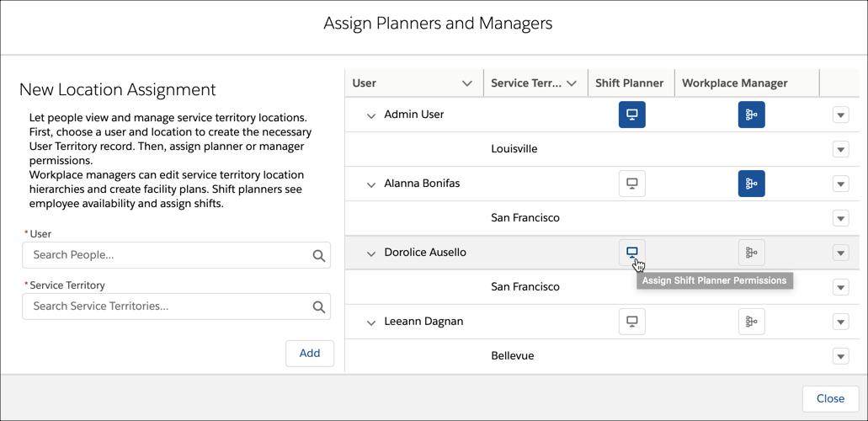868x421 pixels.
Task: Assign Shift Planner permission to Dorolice Ausello
Action: (631, 253)
